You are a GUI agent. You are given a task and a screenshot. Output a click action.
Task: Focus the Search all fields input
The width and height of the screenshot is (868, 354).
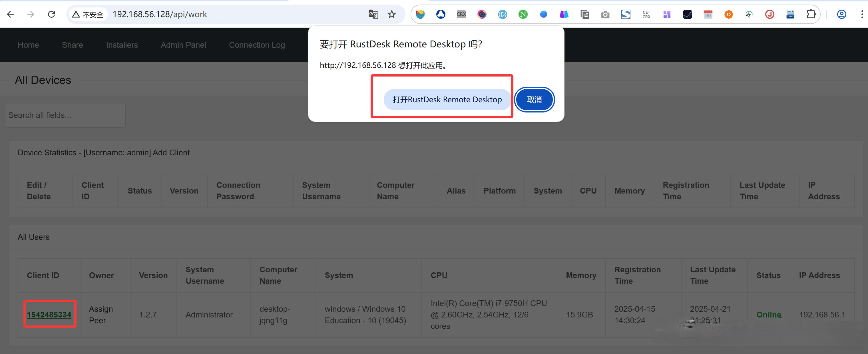coord(65,115)
